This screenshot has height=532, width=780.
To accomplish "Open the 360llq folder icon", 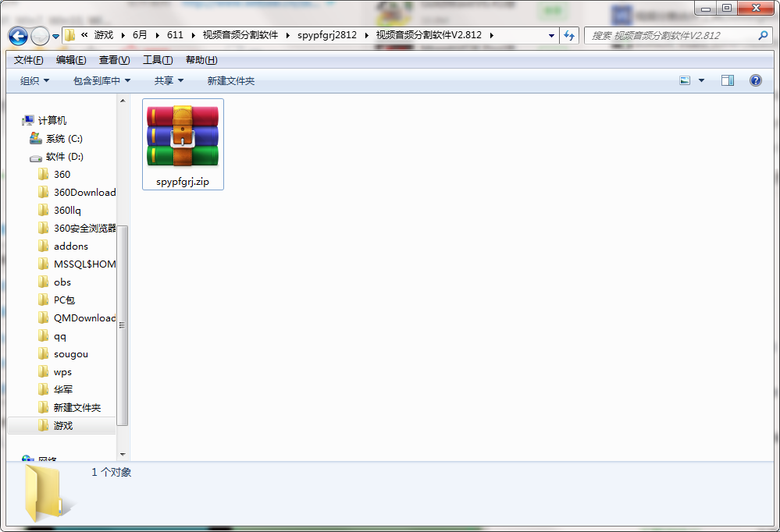I will (x=43, y=211).
